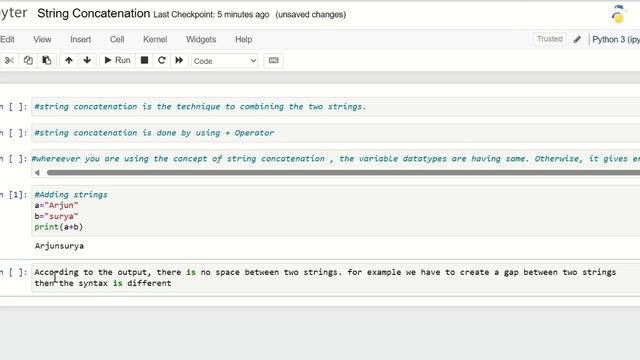Open the Widgets menu
Image resolution: width=640 pixels, height=360 pixels.
point(201,40)
